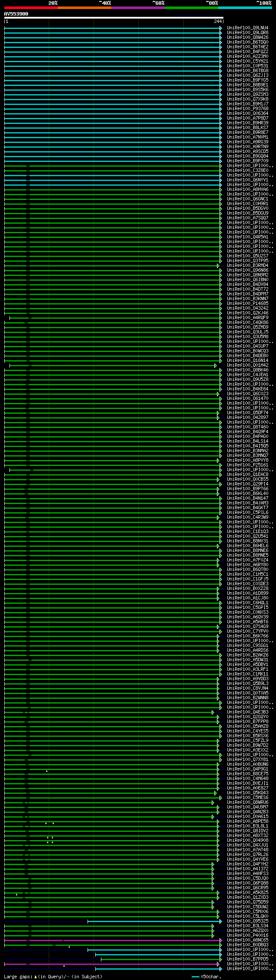Open hit UniRef100_Q8W426
276x980 pixels.
click(248, 37)
